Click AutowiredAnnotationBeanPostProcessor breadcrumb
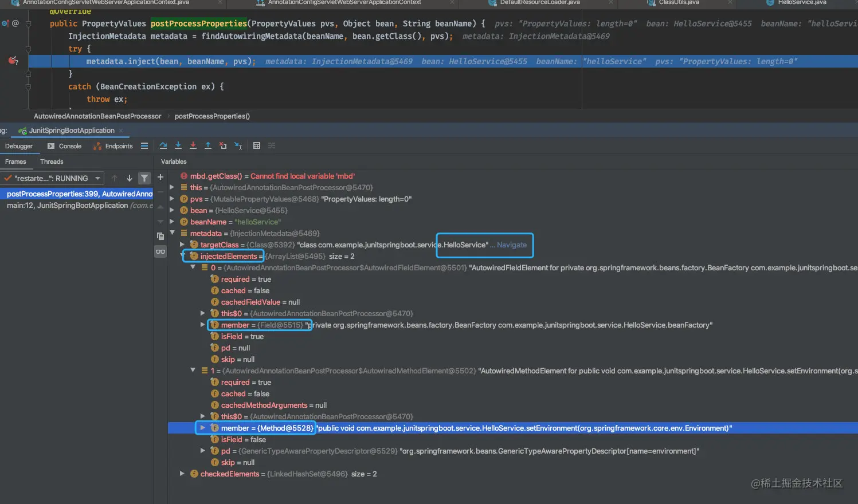Screen dimensions: 858x504 tap(97, 116)
